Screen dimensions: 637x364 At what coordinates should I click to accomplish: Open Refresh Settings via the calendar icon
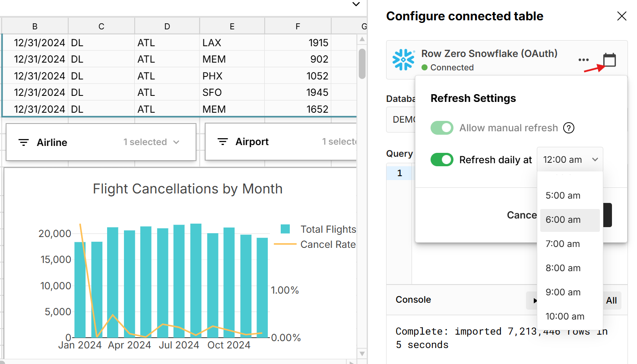(x=609, y=60)
